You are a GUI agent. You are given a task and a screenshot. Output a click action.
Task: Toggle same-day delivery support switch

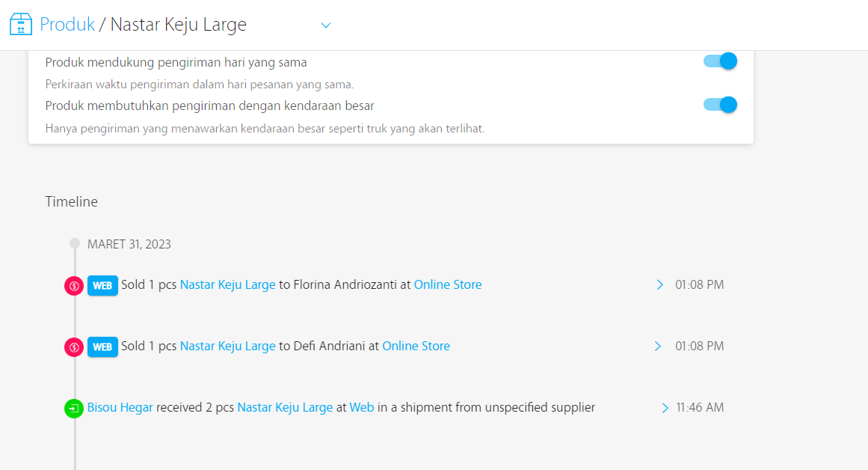(720, 61)
